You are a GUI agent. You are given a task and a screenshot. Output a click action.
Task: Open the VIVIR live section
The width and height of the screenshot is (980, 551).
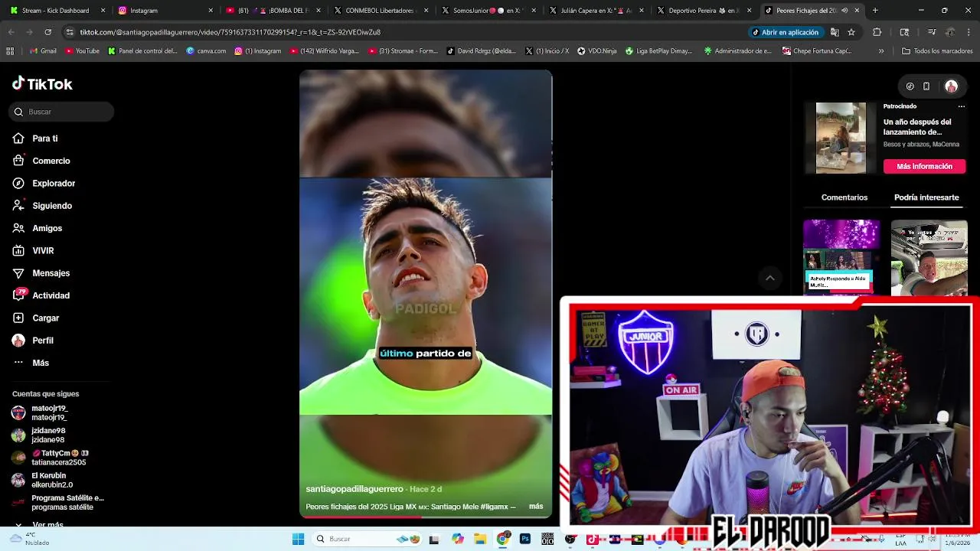click(33, 251)
